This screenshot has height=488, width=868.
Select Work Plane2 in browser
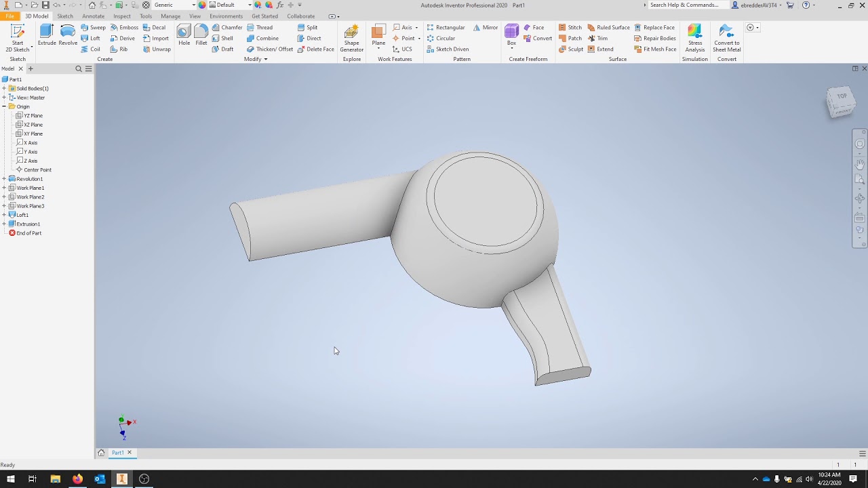pos(26,197)
